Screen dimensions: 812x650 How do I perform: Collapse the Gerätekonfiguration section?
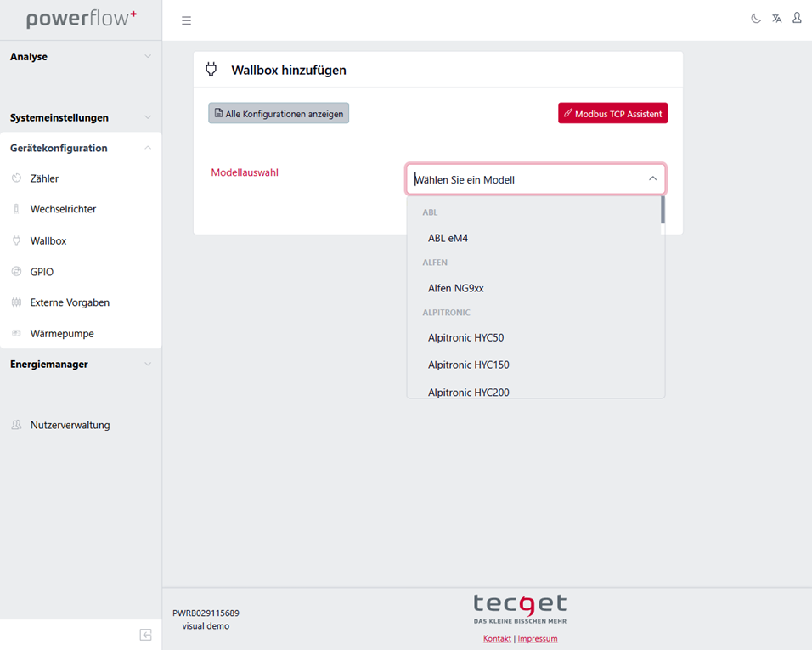click(x=81, y=148)
